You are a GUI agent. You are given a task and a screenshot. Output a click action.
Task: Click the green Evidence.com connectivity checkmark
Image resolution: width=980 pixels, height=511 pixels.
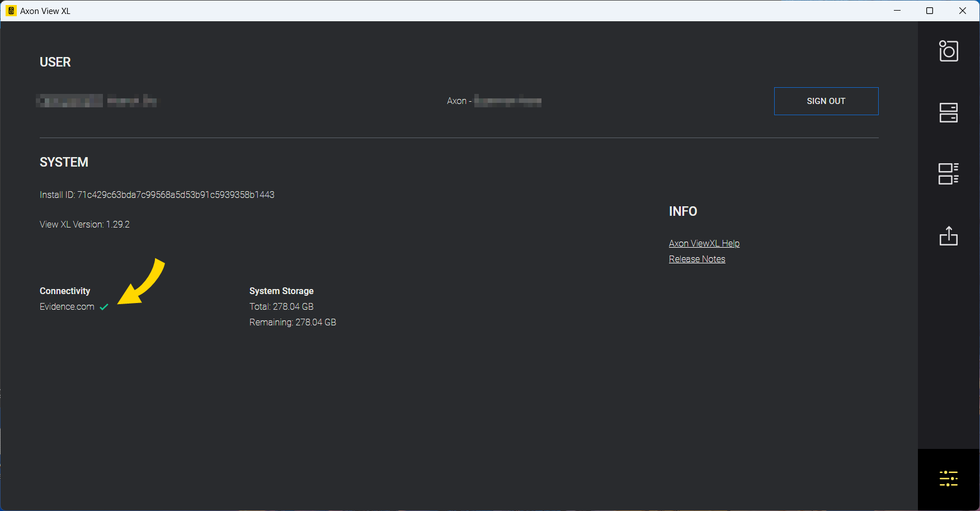point(104,307)
